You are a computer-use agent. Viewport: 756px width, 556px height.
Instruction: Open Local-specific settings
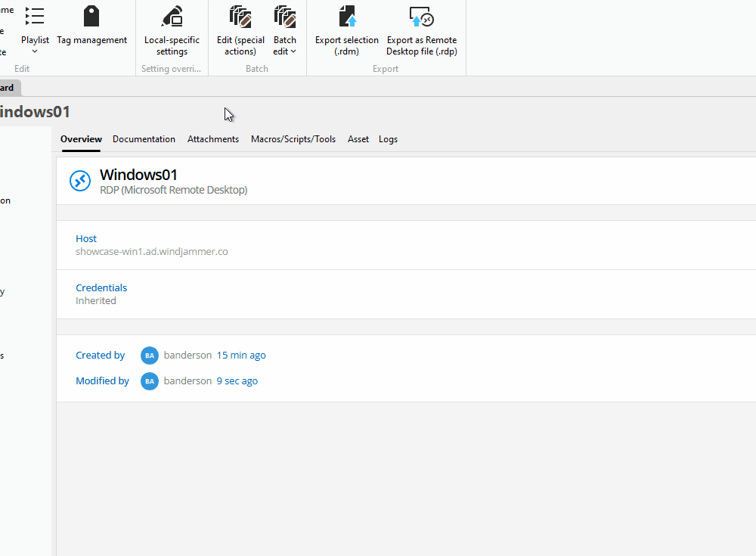(171, 30)
